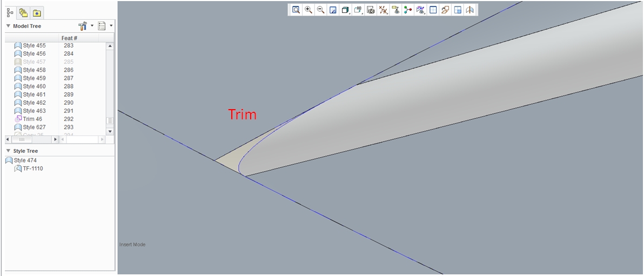Click the active plane orientation icon
Viewport: 644px width, 276px height.
tap(445, 10)
